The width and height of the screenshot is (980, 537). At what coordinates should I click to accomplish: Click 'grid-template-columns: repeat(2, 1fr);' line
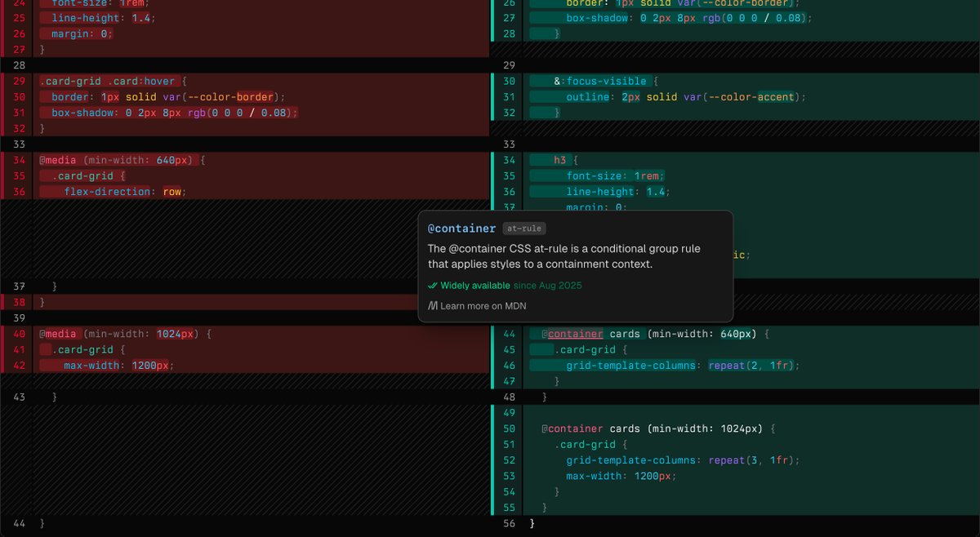pyautogui.click(x=682, y=366)
